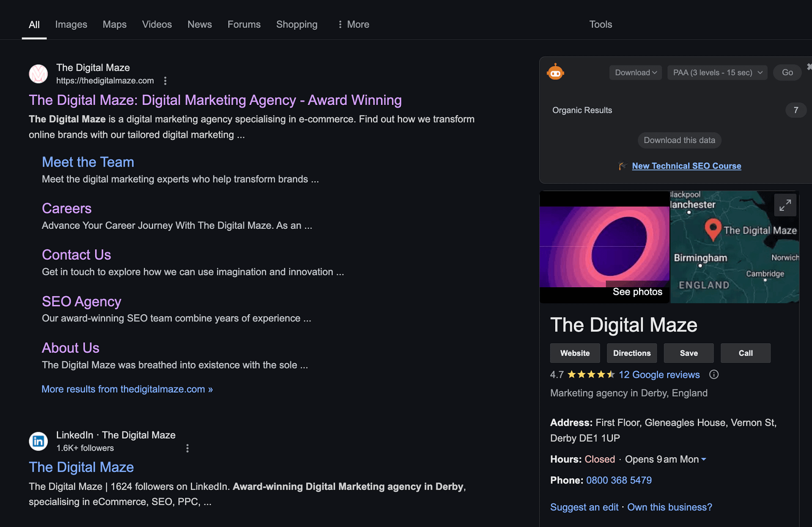Screen dimensions: 812x527
Task: Open the Tools menu
Action: (601, 25)
